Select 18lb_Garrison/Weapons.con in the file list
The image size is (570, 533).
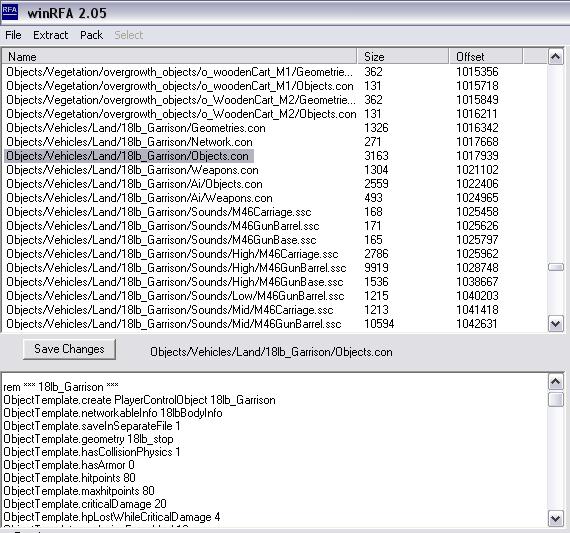point(132,170)
